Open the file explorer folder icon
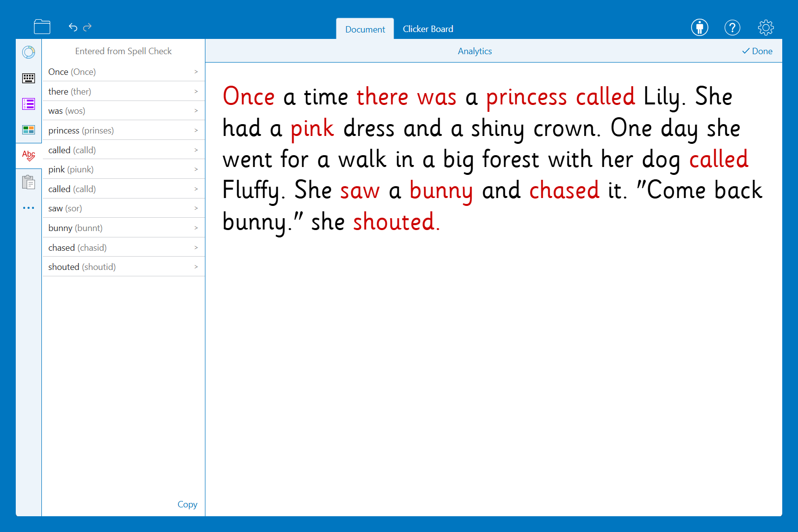This screenshot has width=798, height=532. pos(42,27)
